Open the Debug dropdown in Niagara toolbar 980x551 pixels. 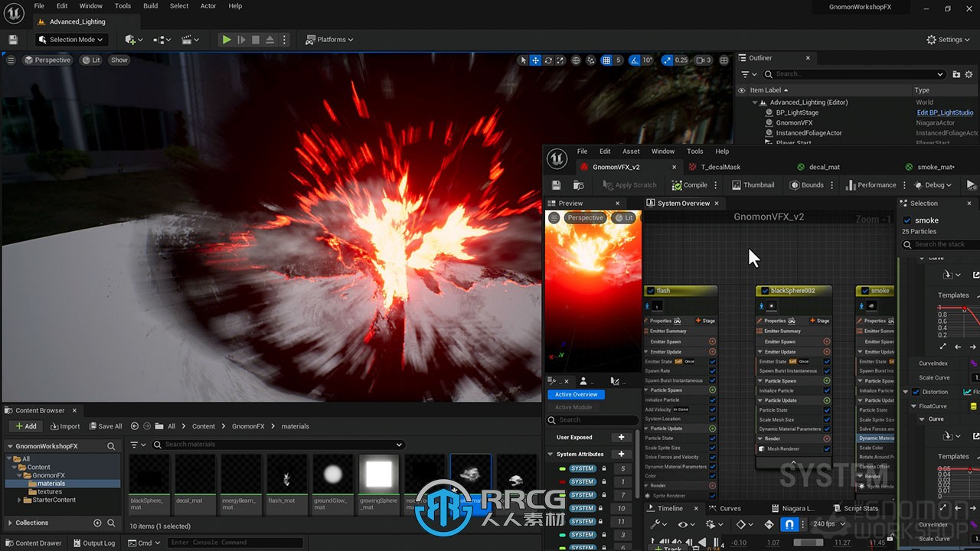point(933,185)
